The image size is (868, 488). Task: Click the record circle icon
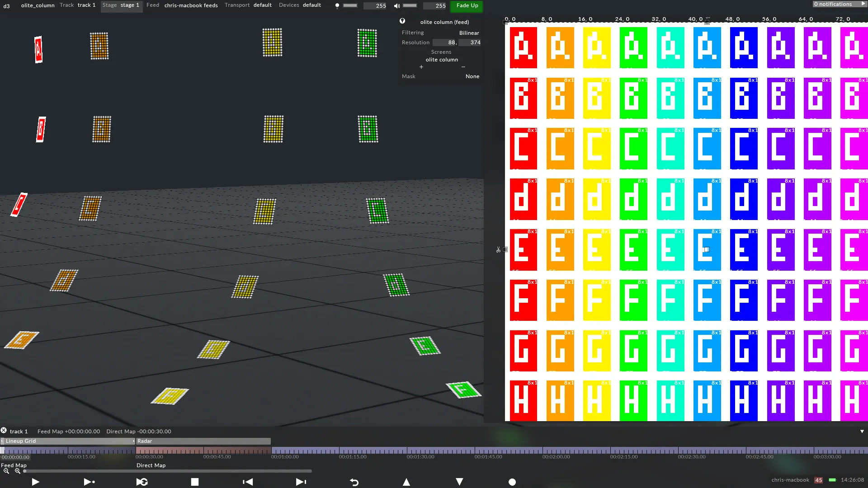point(512,482)
